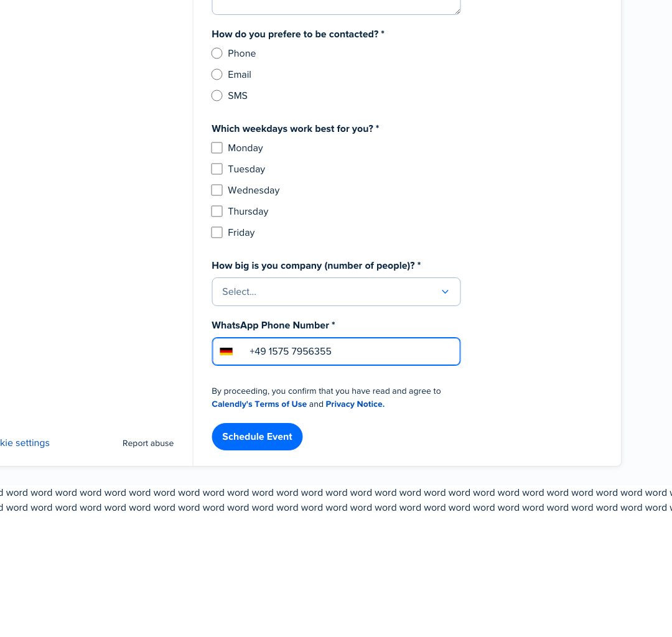Click the German flag country selector
The width and height of the screenshot is (672, 637).
pyautogui.click(x=226, y=351)
